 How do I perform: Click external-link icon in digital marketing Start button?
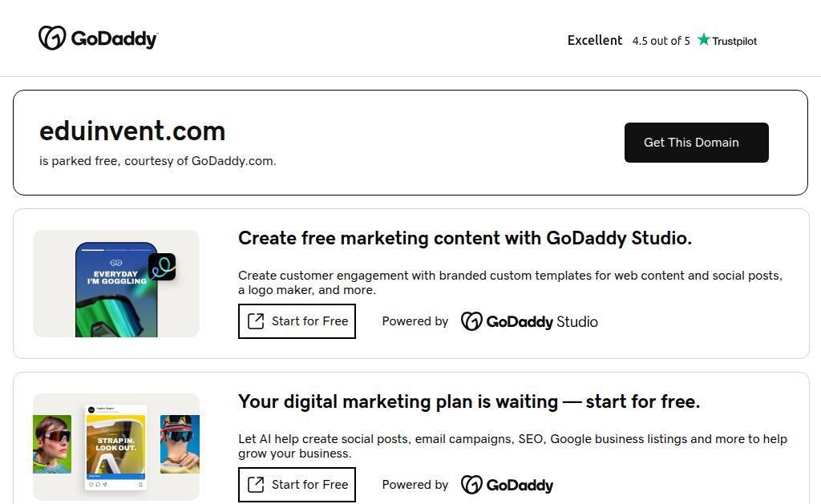tap(256, 485)
